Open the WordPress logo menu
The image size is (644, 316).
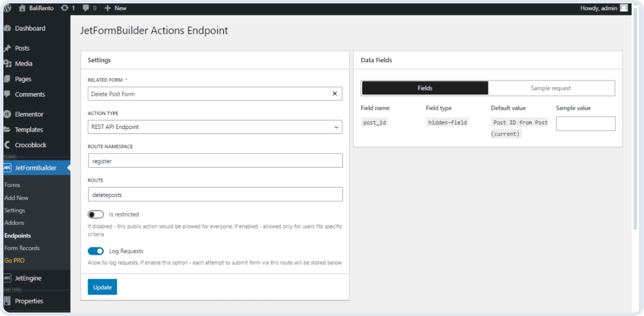click(7, 8)
